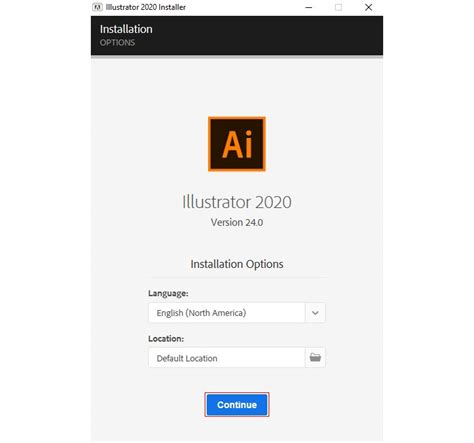Click the Continue button
Viewport: 474px width, 443px height.
tap(237, 404)
